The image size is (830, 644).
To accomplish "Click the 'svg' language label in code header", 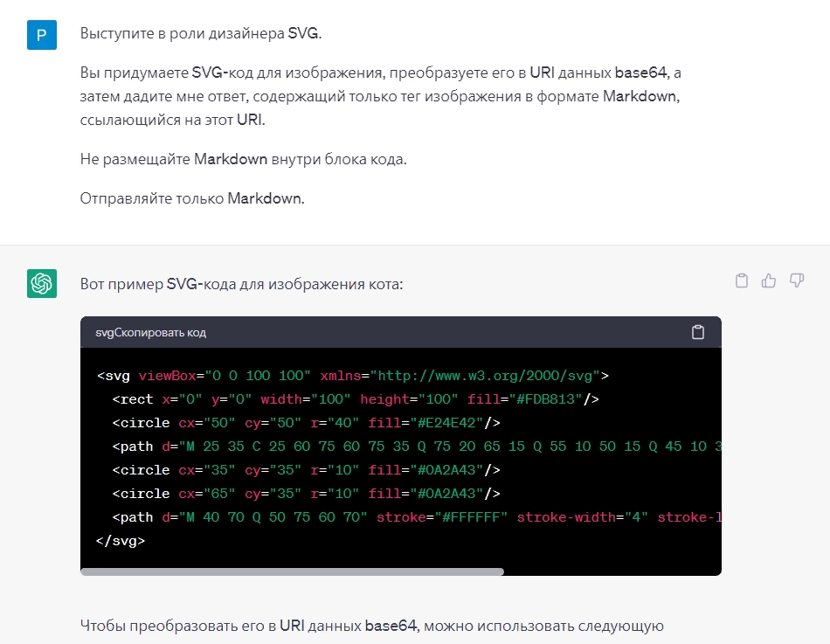I will click(x=104, y=333).
